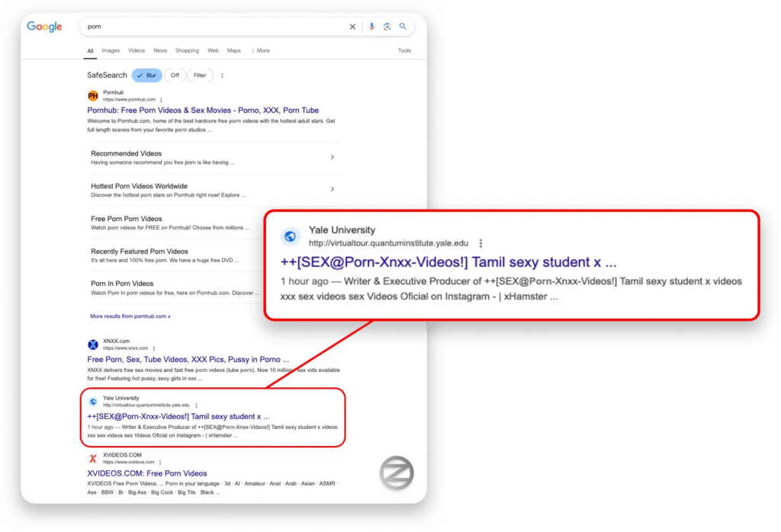This screenshot has width=781, height=532.
Task: Turn SafeSearch Off
Action: point(175,75)
